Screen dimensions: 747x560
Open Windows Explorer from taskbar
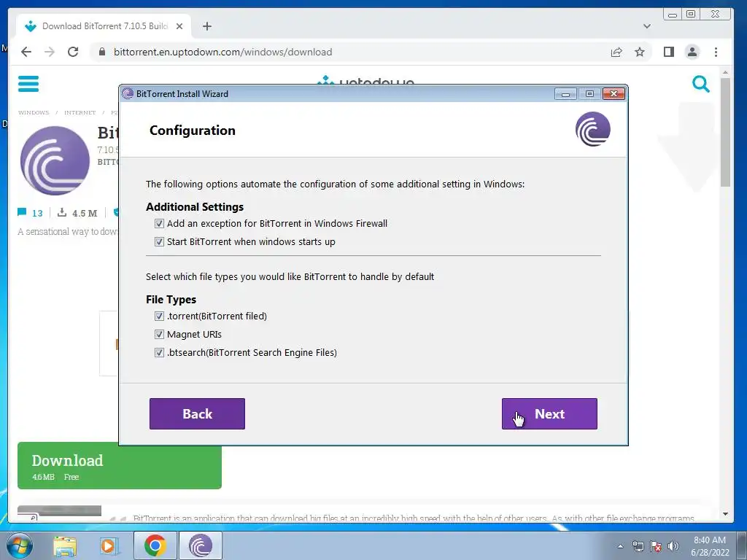(64, 545)
